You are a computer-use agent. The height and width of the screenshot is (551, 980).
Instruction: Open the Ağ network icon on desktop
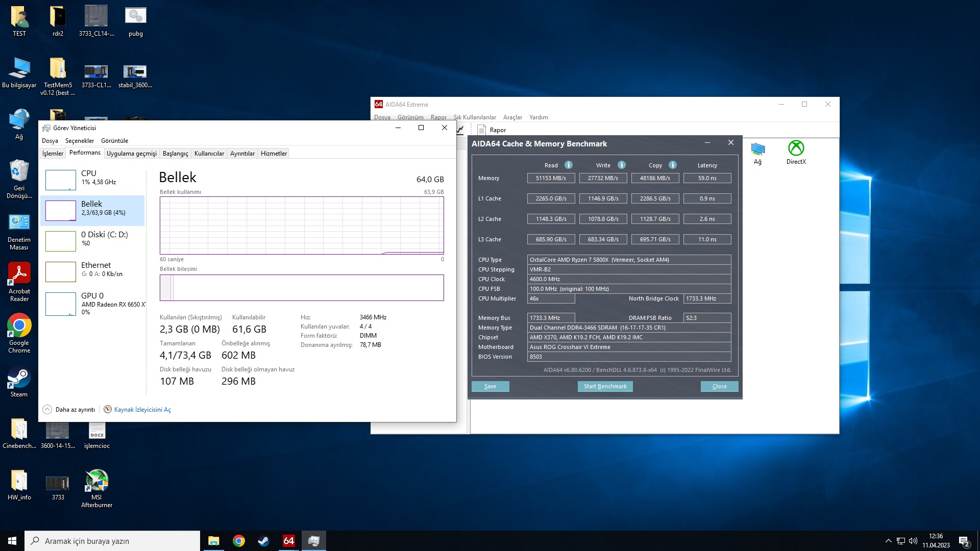19,124
